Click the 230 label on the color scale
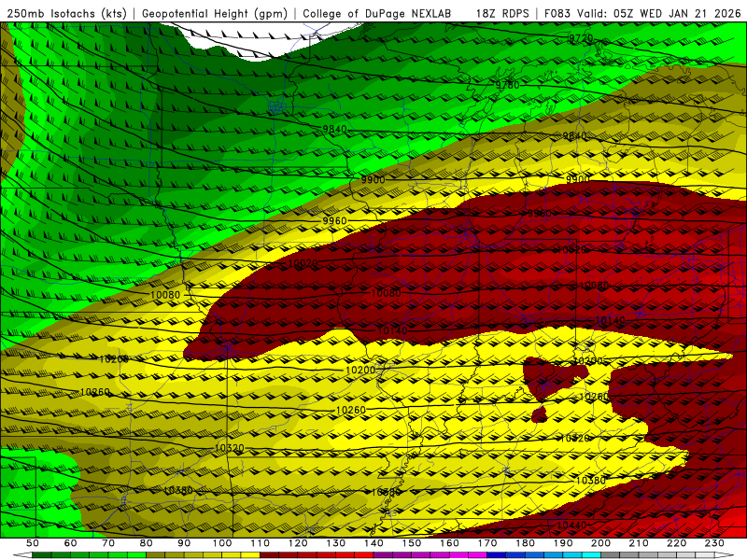The width and height of the screenshot is (747, 560). pos(715,543)
